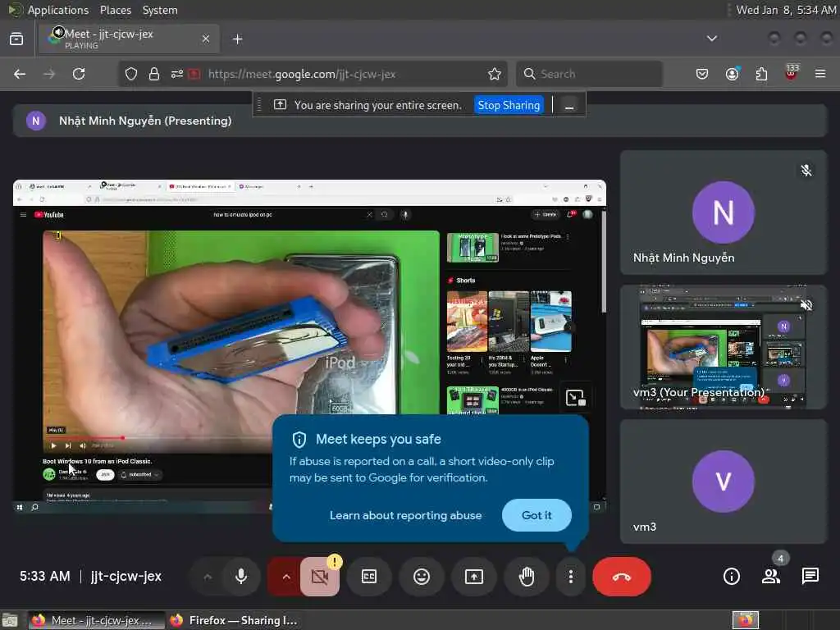The width and height of the screenshot is (840, 630).
Task: Close the Meet jjt-cjcw-jex tab
Action: pos(206,39)
